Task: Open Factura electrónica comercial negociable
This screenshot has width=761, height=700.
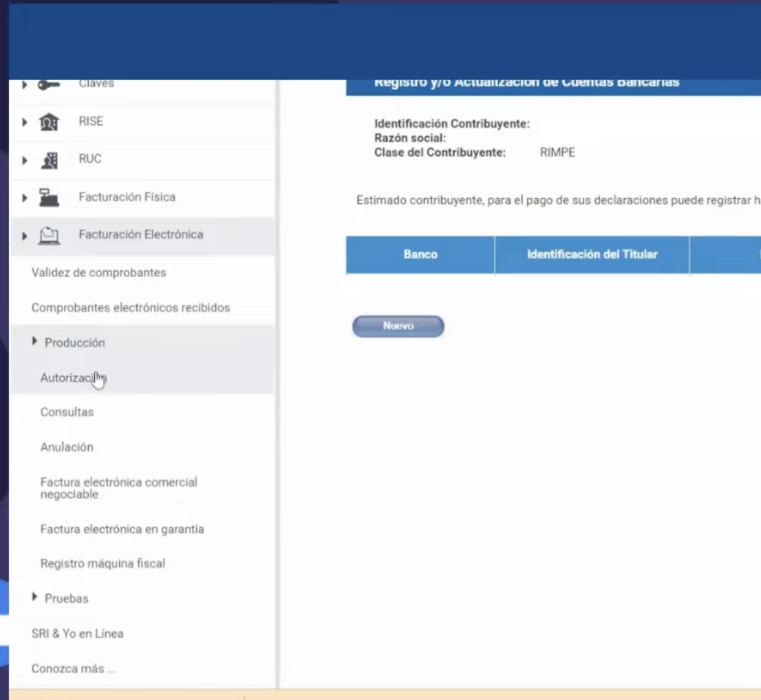Action: [119, 488]
